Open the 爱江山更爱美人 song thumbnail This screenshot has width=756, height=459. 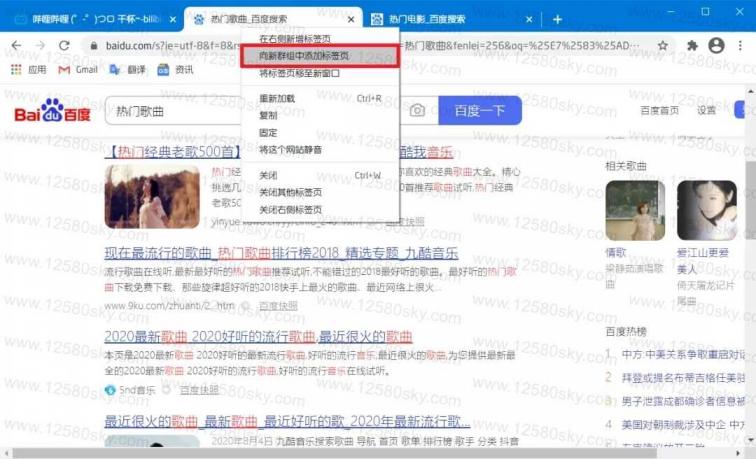pyautogui.click(x=707, y=211)
